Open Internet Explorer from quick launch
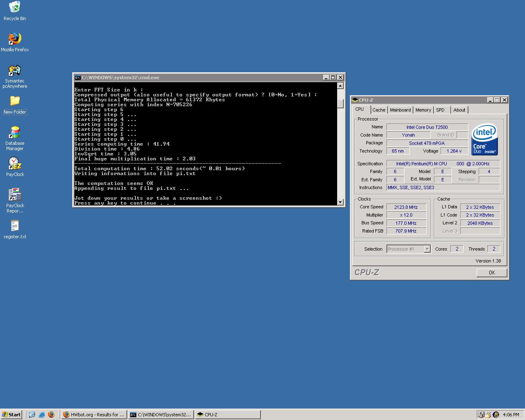This screenshot has width=525, height=420. click(41, 415)
